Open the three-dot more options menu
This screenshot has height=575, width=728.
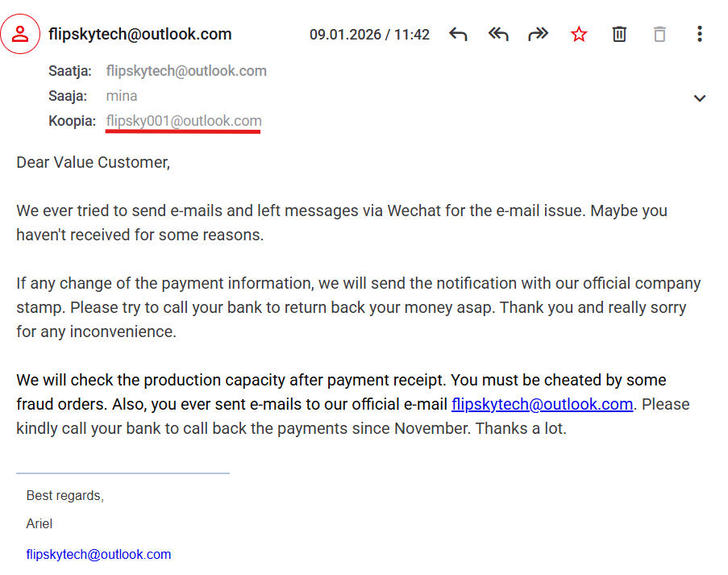699,34
